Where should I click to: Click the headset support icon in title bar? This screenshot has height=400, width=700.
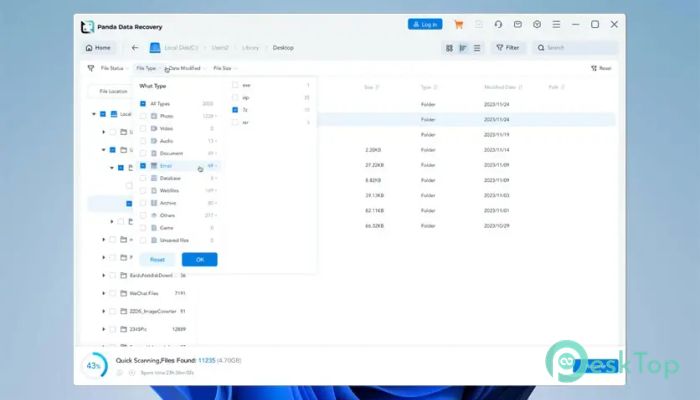[498, 25]
